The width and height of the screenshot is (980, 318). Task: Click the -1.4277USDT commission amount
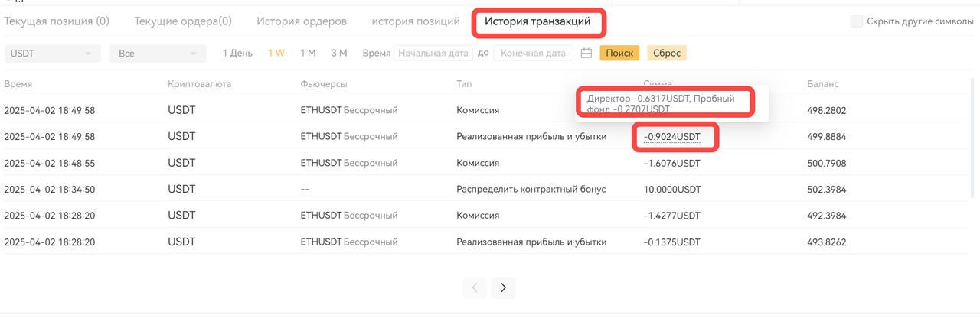(x=672, y=216)
